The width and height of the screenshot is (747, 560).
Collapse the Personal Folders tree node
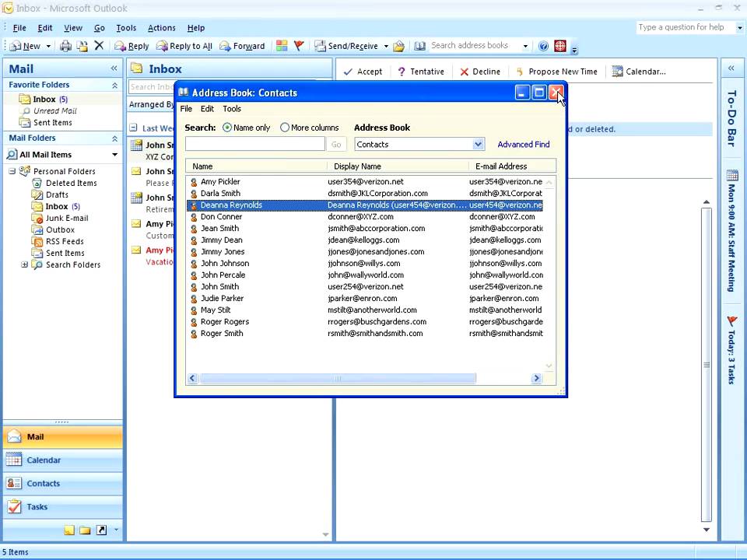(x=12, y=171)
